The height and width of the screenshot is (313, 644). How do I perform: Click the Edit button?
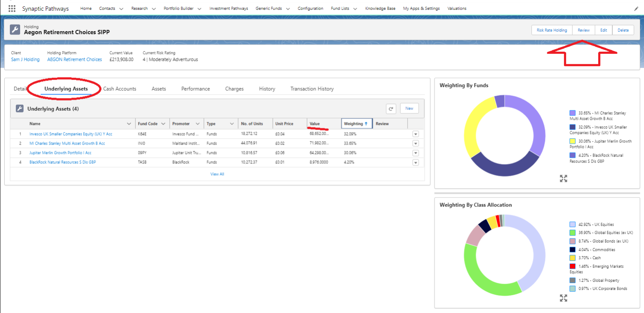click(x=604, y=30)
